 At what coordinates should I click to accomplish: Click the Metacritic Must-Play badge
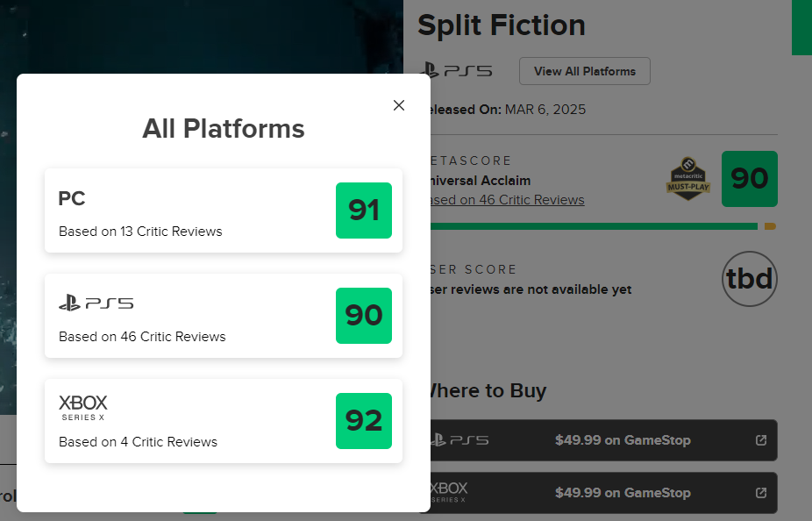click(x=687, y=179)
